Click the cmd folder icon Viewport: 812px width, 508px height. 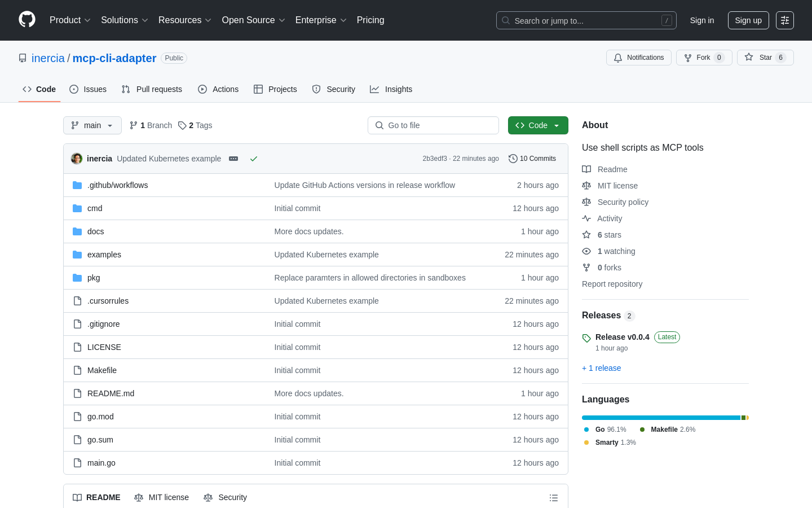point(77,208)
